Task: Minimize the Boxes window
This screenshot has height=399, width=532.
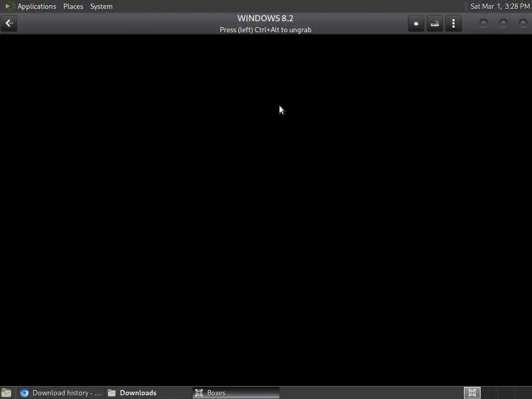Action: click(484, 23)
